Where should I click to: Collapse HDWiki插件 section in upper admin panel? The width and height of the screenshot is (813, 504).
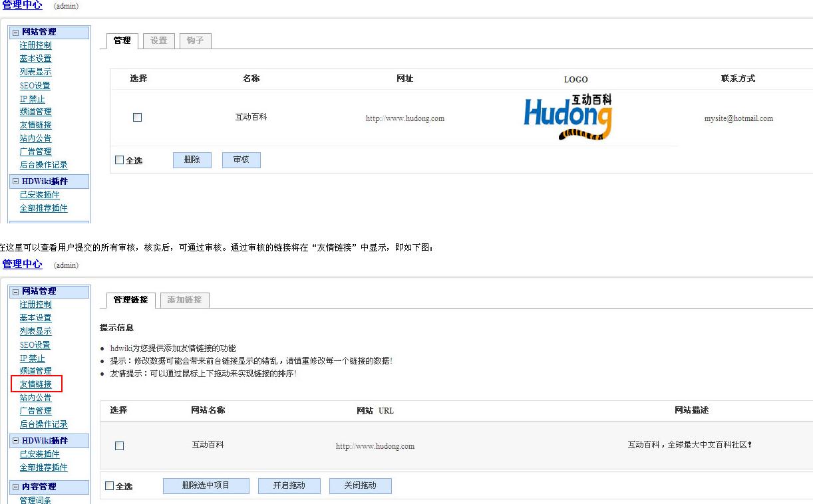click(x=16, y=182)
